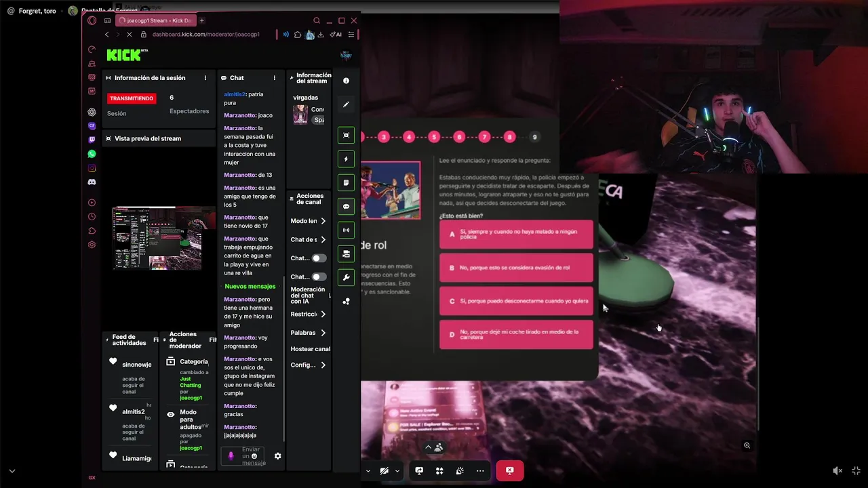The height and width of the screenshot is (488, 868).
Task: Open the ChatGPT icon in Opera sidebar
Action: coord(92,112)
